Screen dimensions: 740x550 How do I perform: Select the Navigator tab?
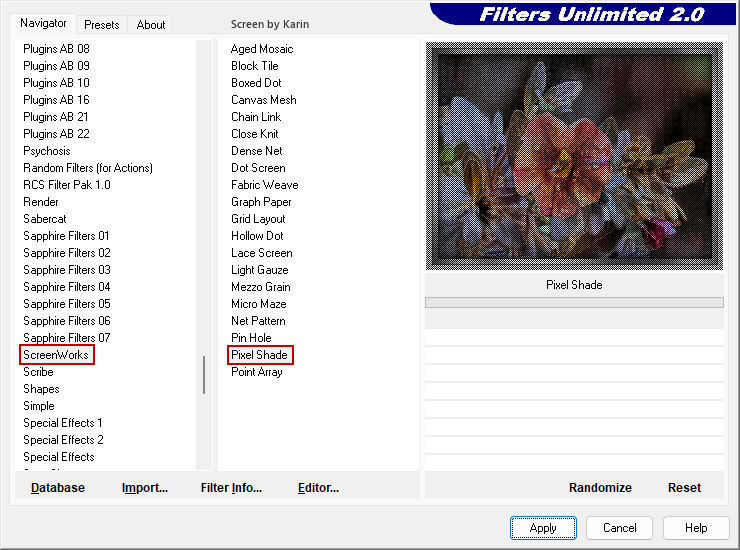[x=44, y=23]
